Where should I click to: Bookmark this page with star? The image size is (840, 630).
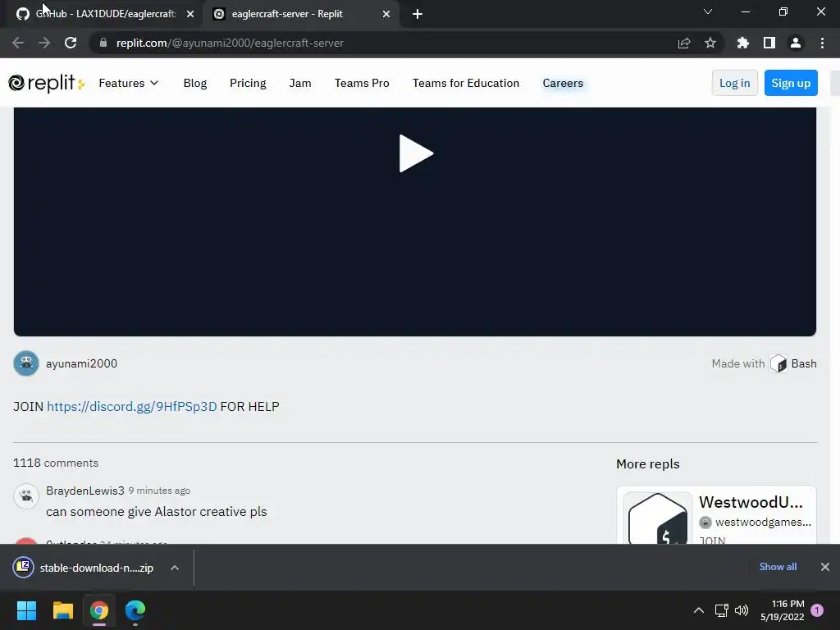tap(710, 43)
